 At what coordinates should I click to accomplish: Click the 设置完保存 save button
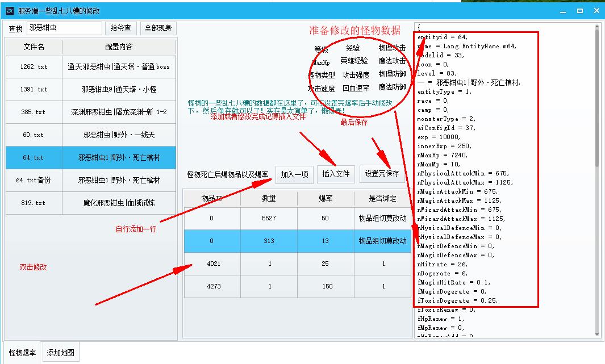click(x=382, y=174)
